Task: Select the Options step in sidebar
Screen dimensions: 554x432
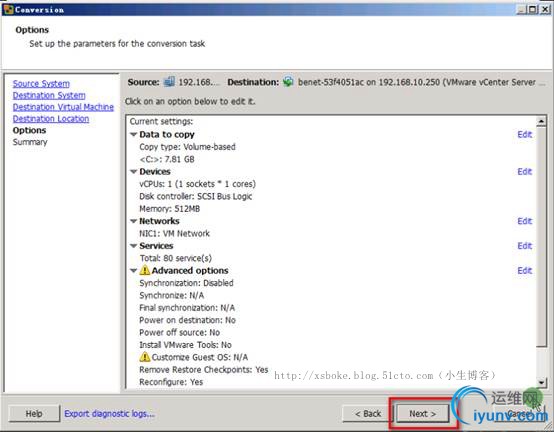Action: tap(29, 130)
